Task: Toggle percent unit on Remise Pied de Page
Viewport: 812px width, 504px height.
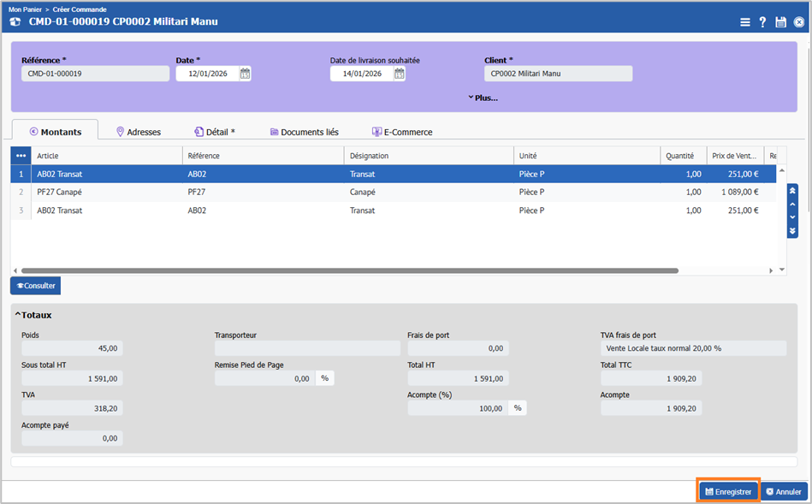Action: [x=325, y=378]
